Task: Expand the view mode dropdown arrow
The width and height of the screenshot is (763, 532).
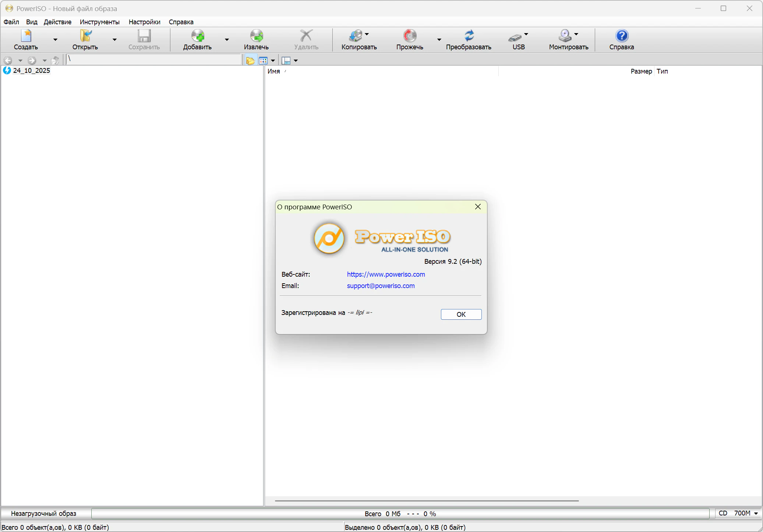Action: coord(273,61)
